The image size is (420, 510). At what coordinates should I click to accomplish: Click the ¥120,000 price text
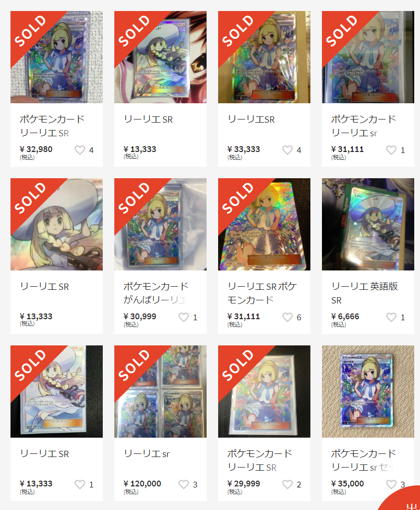(142, 484)
